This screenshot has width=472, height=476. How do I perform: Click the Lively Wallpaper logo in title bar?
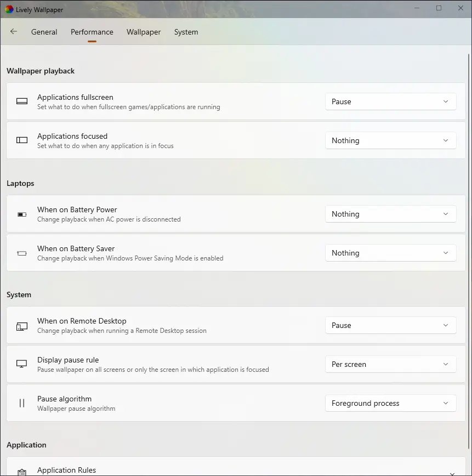(x=8, y=9)
